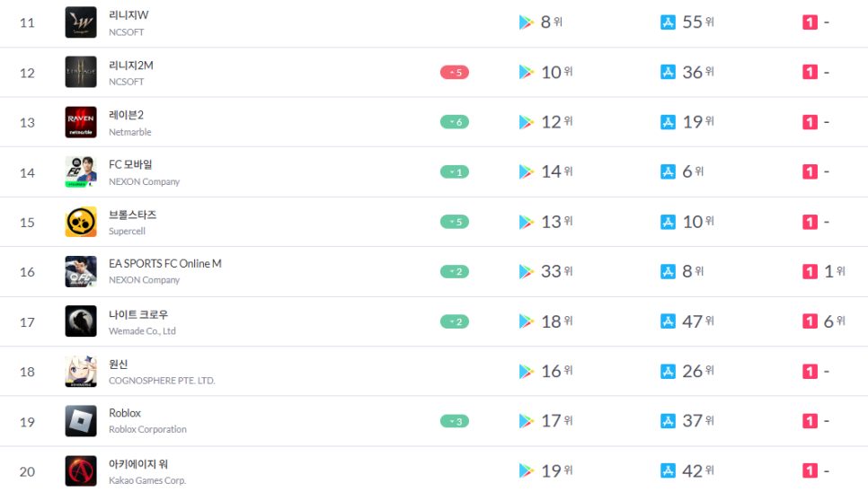Click Roblox Corporation publisher name

tap(147, 429)
